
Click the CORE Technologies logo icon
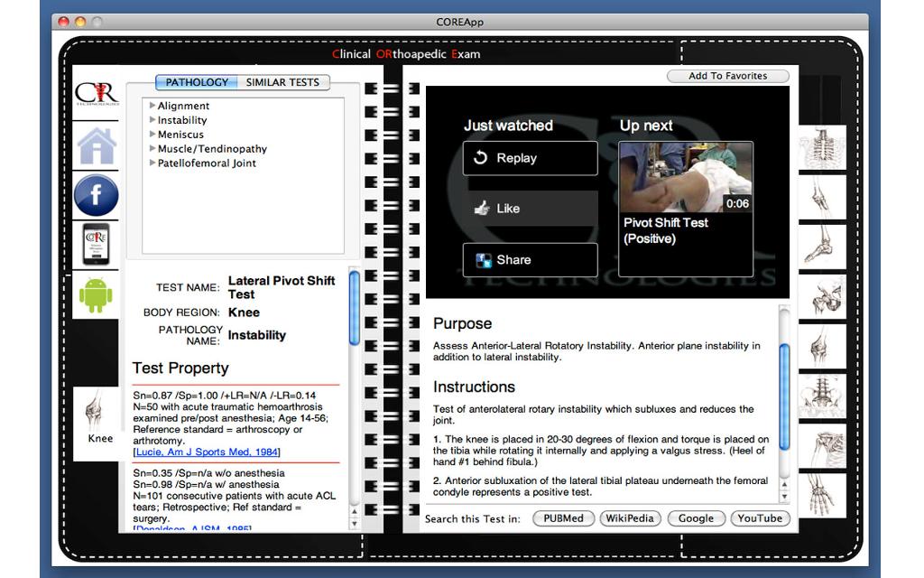point(97,95)
